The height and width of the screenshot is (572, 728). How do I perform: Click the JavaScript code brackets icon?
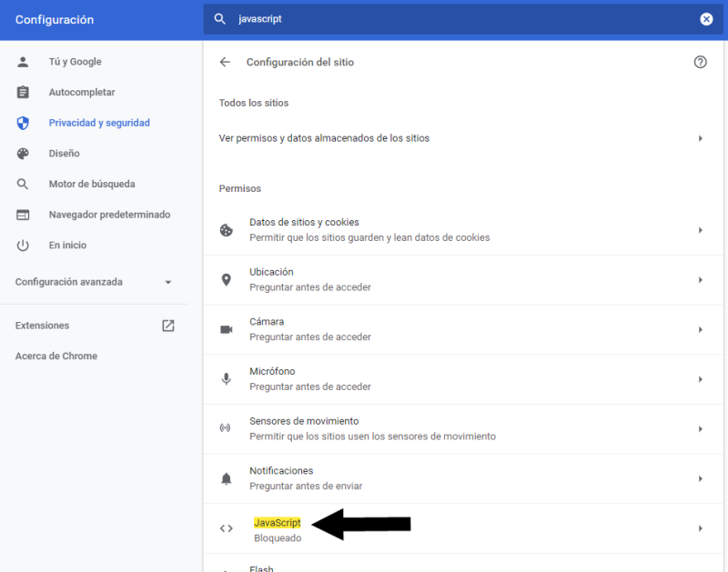226,528
